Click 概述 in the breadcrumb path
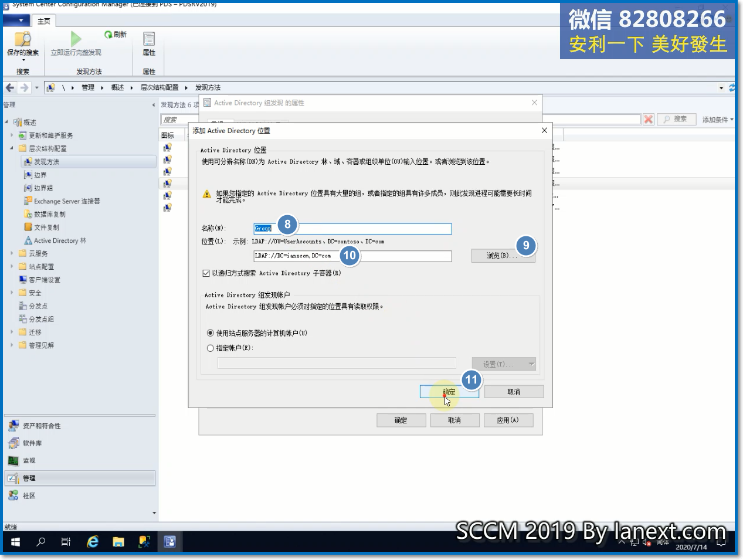Viewport: 743px width, 560px height. coord(118,88)
